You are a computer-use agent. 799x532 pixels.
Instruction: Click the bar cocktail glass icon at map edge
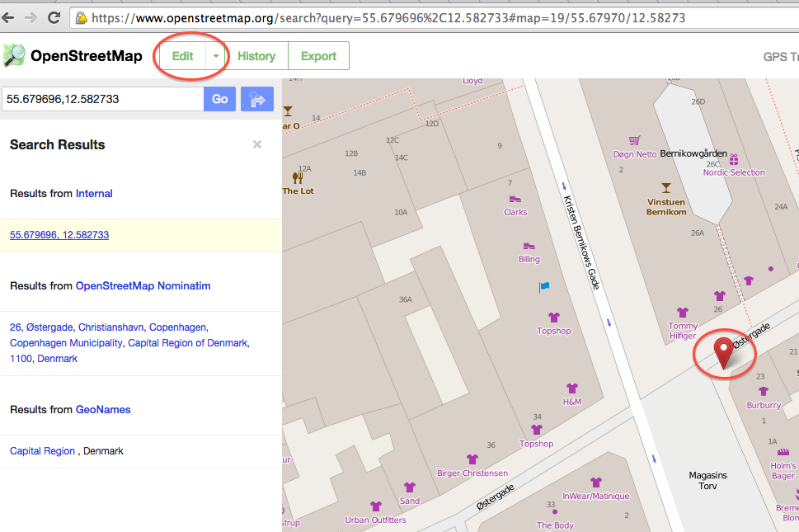pyautogui.click(x=288, y=111)
